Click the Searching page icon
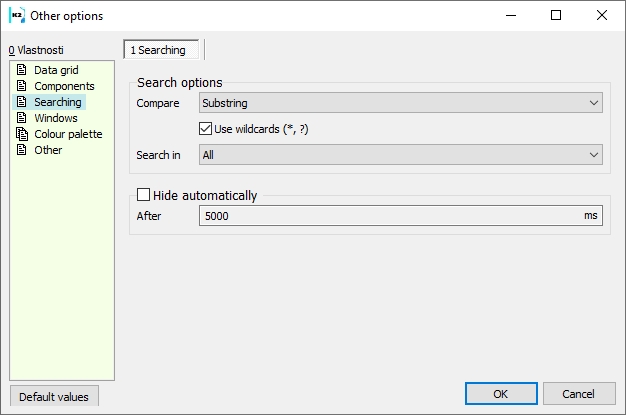This screenshot has height=415, width=626. [x=22, y=102]
